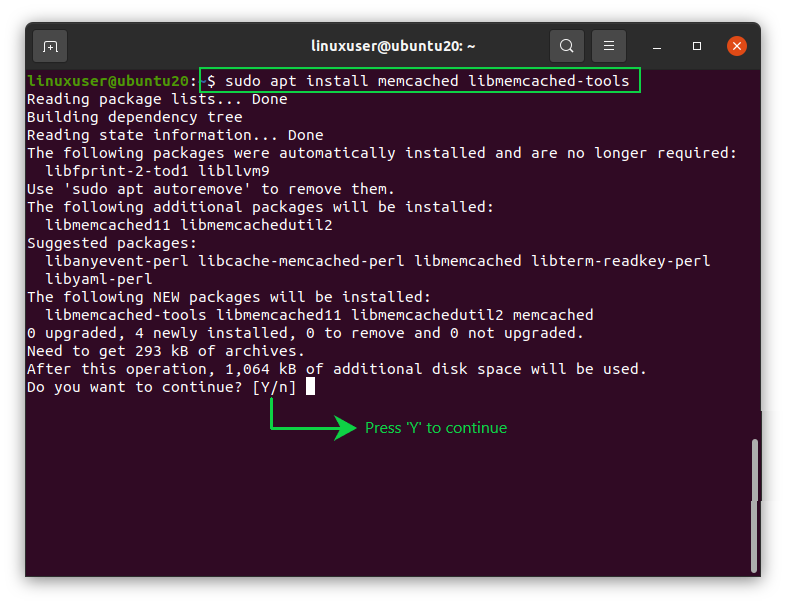Click the "Press 'Y' to continue" annotation
786x605 pixels.
pos(436,428)
